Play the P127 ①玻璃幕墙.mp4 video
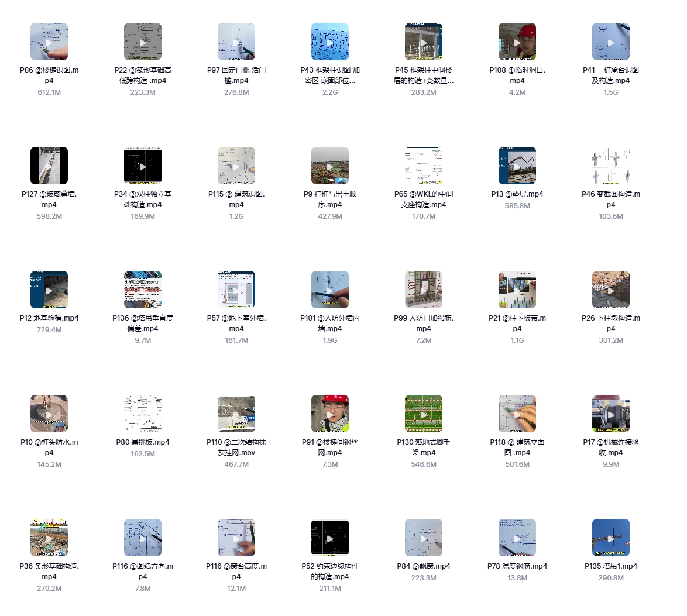Screen dimensions: 687x616 (49, 166)
